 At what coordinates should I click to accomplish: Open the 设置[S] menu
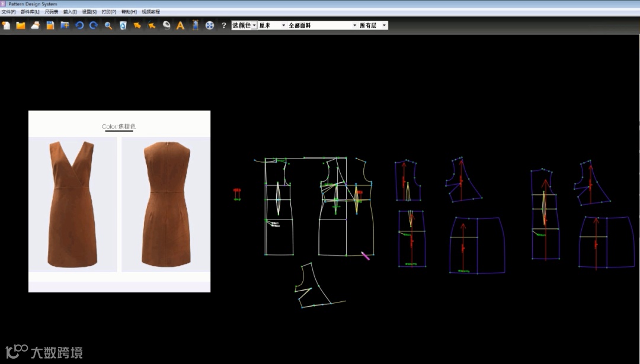click(89, 12)
